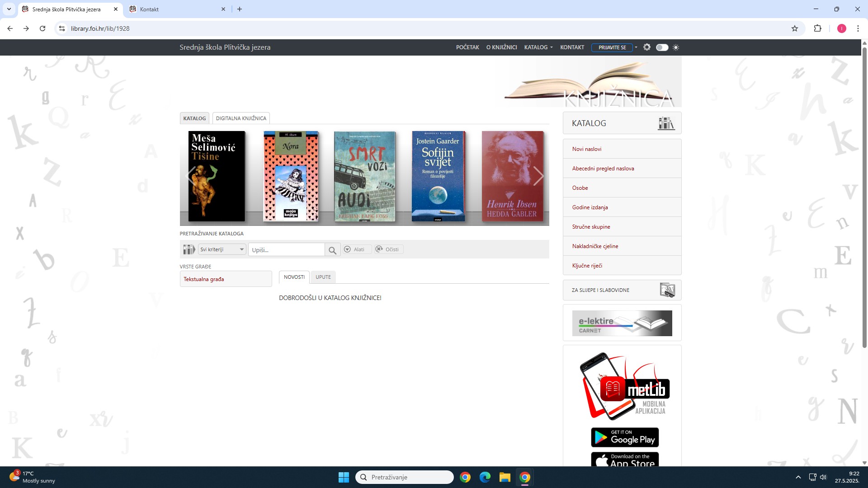Viewport: 868px width, 488px height.
Task: Open browser extensions puzzle icon
Action: (817, 28)
